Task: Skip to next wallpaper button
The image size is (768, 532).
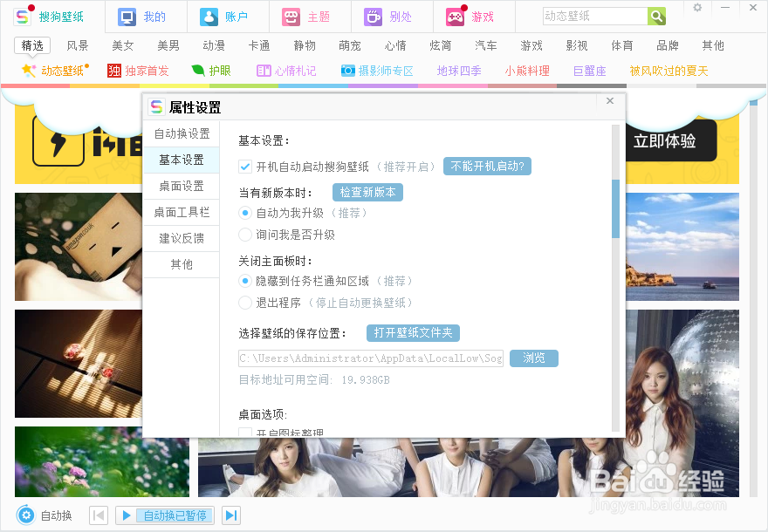Action: point(230,515)
